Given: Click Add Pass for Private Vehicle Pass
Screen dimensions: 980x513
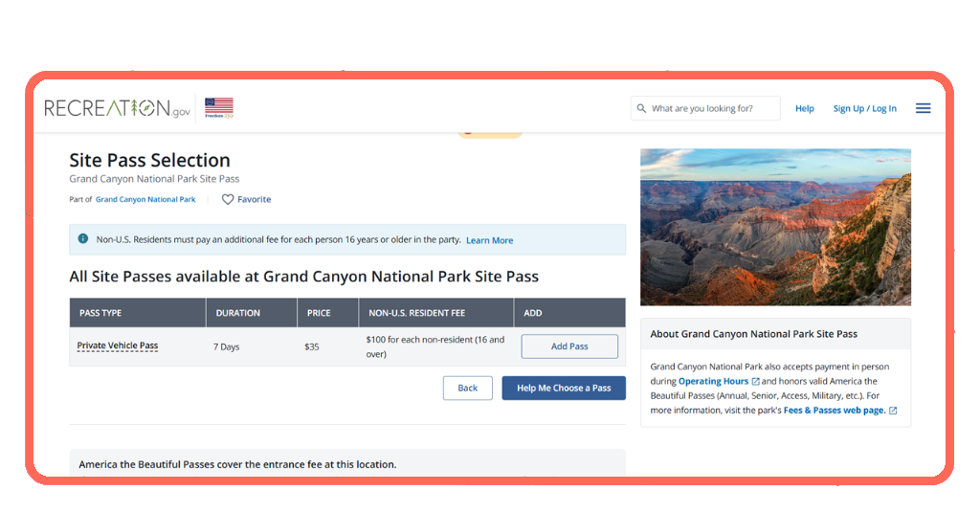Looking at the screenshot, I should [x=569, y=346].
